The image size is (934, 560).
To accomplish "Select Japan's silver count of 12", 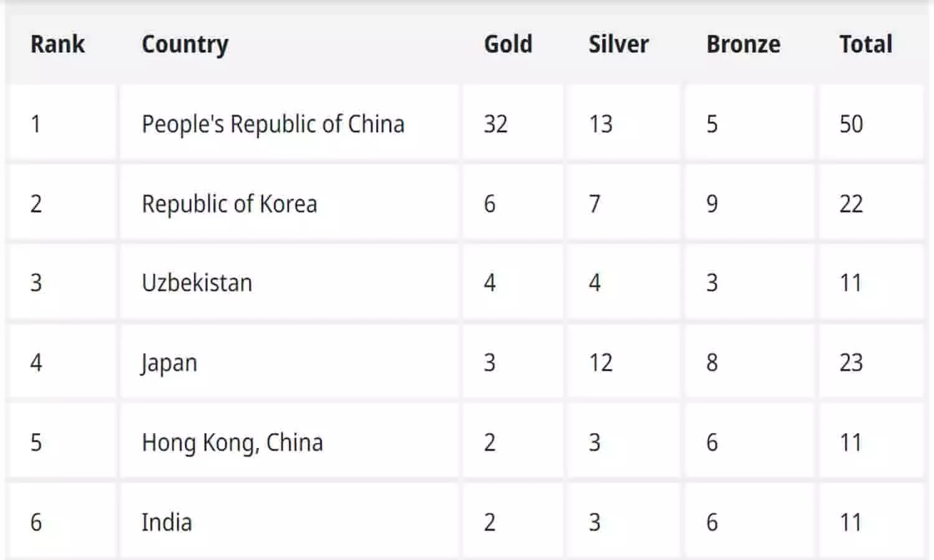I will coord(601,363).
